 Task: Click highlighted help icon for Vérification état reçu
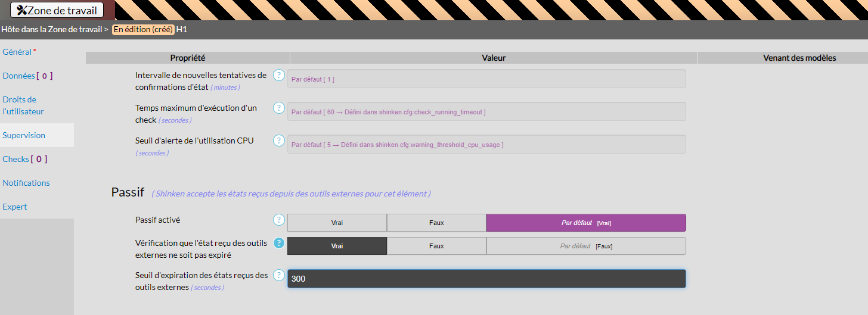pyautogui.click(x=278, y=243)
